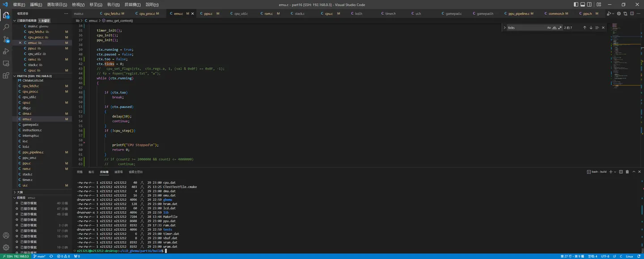This screenshot has width=644, height=259.
Task: Expand the replace field in find widget
Action: 504,28
